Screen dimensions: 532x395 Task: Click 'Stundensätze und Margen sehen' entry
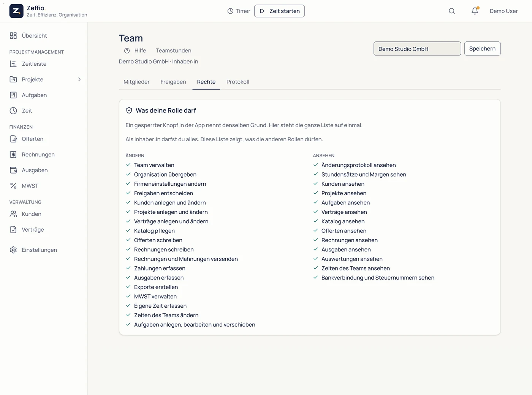(x=364, y=174)
